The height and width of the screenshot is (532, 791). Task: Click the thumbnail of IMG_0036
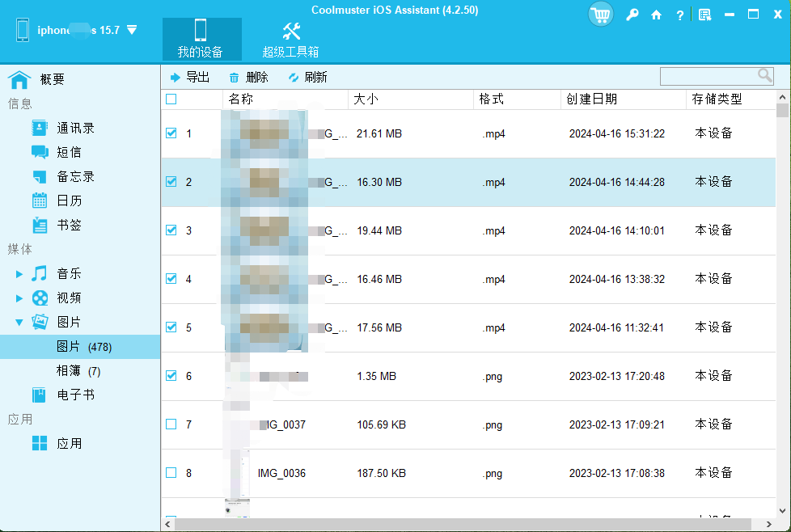(237, 473)
